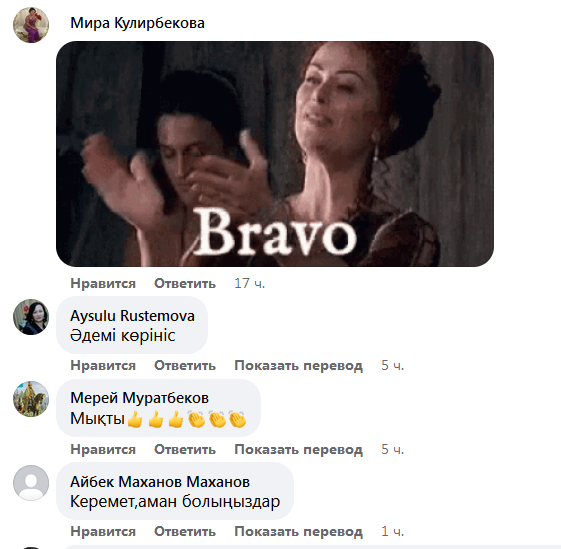
Task: Like the Bravo GIF comment
Action: 103,283
